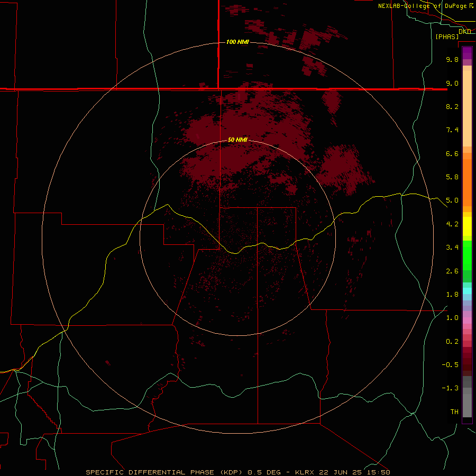The width and height of the screenshot is (476, 476).
Task: Select the 4.2 legend value
Action: click(452, 224)
